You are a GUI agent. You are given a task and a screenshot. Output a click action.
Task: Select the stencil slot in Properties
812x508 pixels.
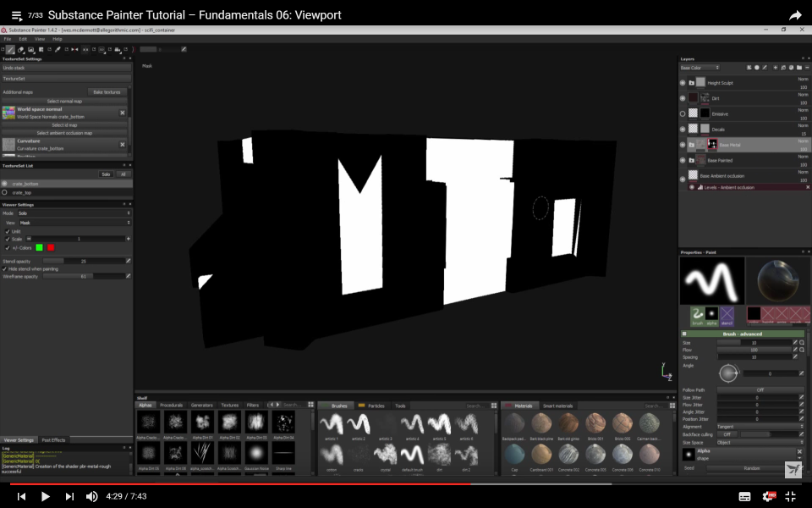click(727, 316)
